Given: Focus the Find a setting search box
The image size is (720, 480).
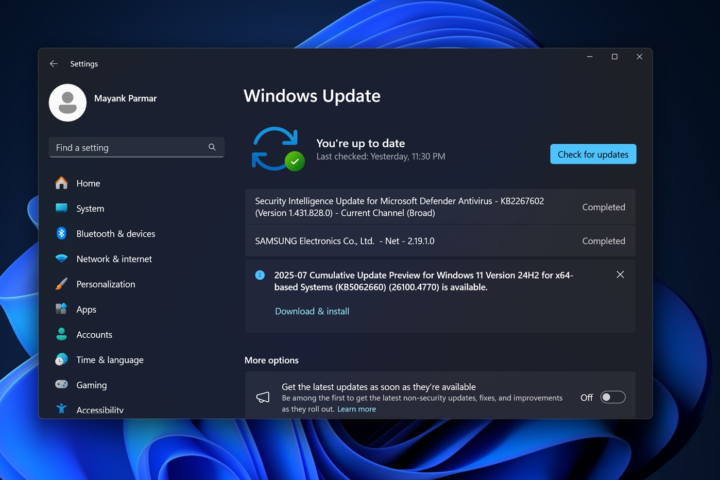Looking at the screenshot, I should pos(136,147).
